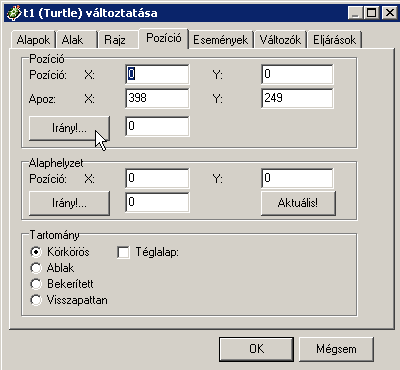The height and width of the screenshot is (370, 400).
Task: Click the Irány! button in Alaphelyzet group
Action: 69,203
